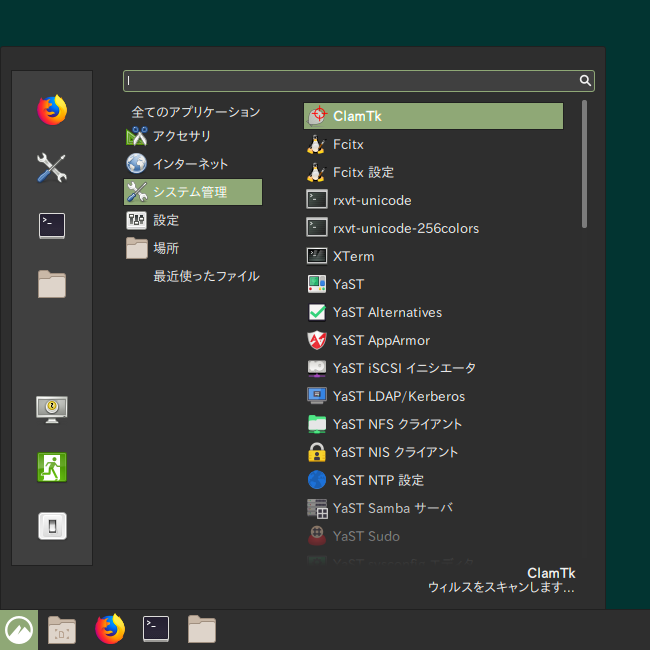The height and width of the screenshot is (650, 650).
Task: Open Fcitx 設定
Action: (x=433, y=172)
